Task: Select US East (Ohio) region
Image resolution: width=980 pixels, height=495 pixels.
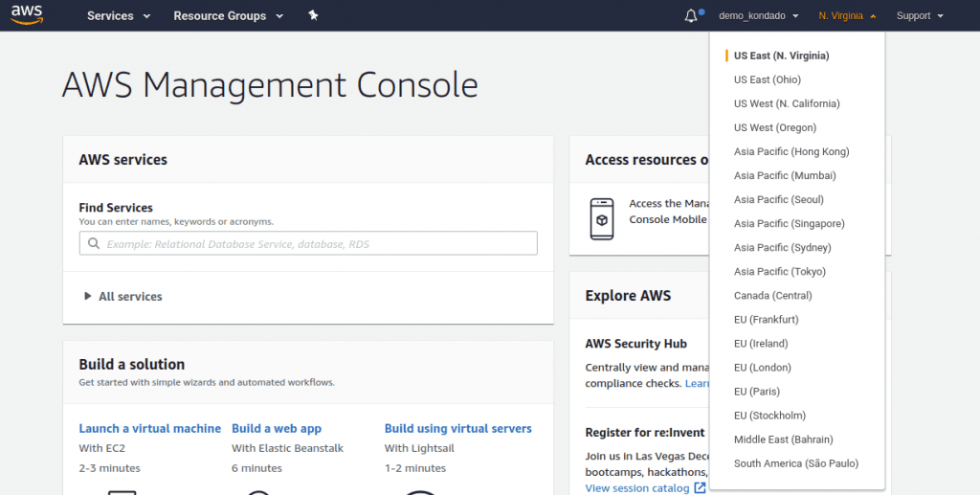Action: click(x=768, y=79)
